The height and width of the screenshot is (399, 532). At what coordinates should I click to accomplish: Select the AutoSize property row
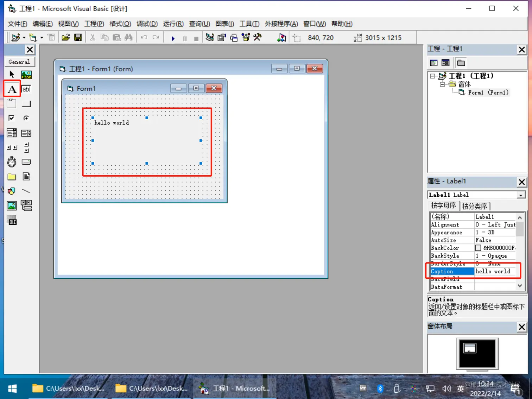point(474,240)
